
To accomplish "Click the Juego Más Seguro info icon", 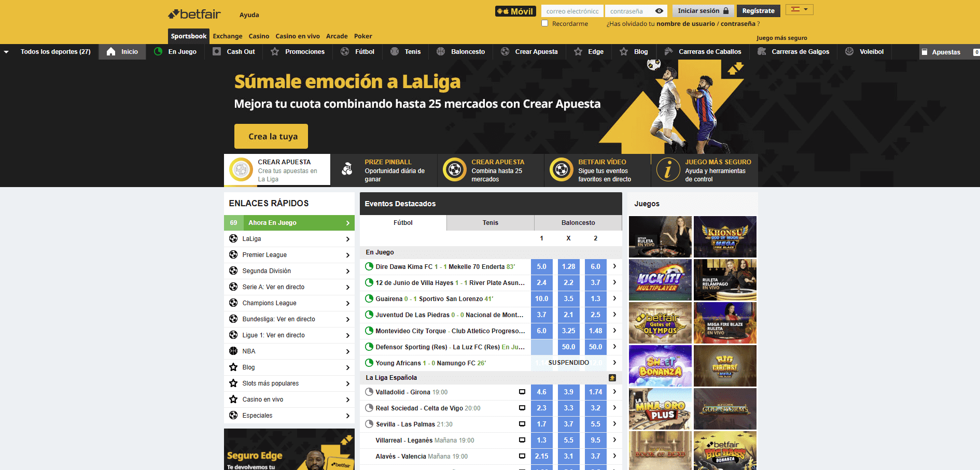I will tap(668, 169).
